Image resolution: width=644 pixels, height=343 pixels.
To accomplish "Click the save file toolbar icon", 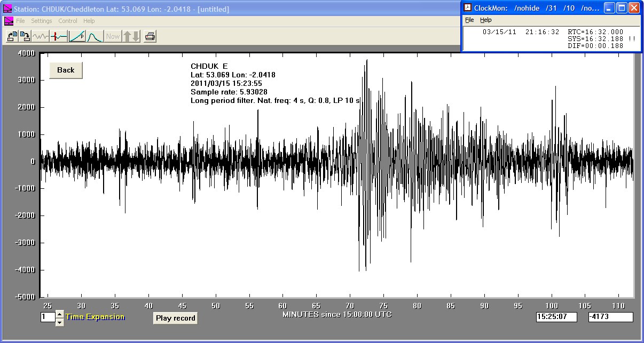I will pos(25,36).
